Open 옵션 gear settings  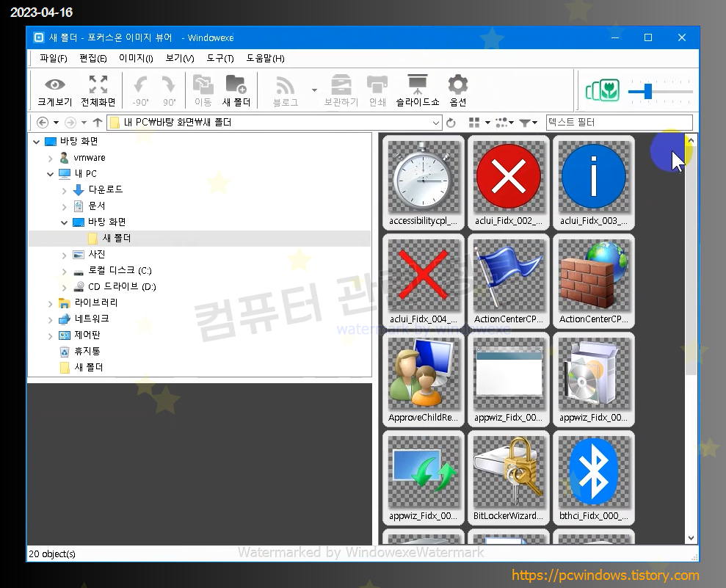pyautogui.click(x=458, y=91)
